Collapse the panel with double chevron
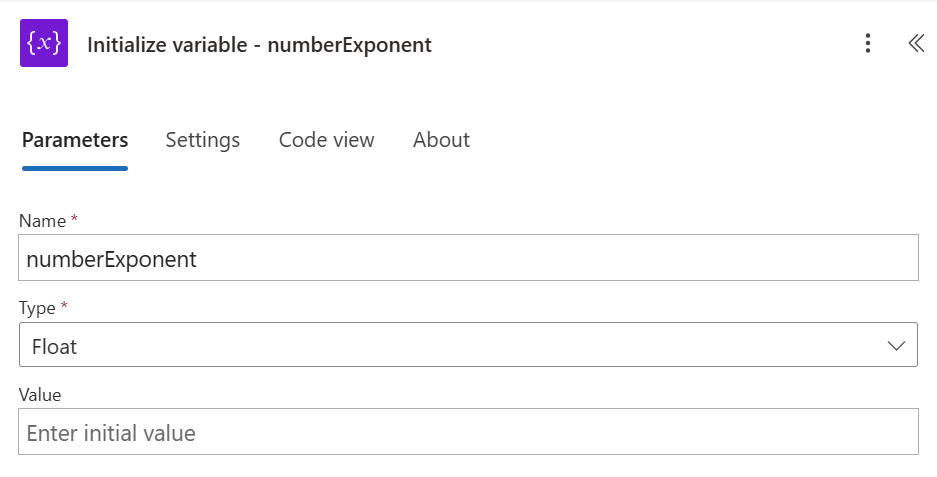 (x=915, y=43)
